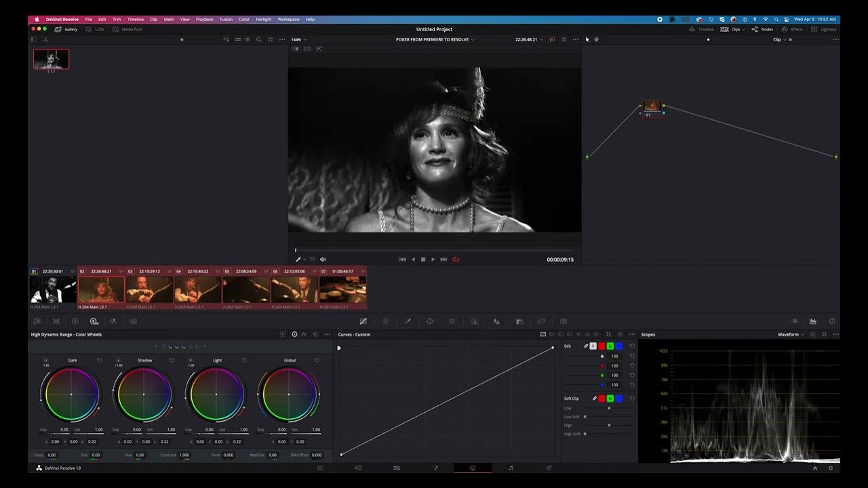Select the Color Wheels palette icon
This screenshot has width=868, height=488.
point(75,321)
